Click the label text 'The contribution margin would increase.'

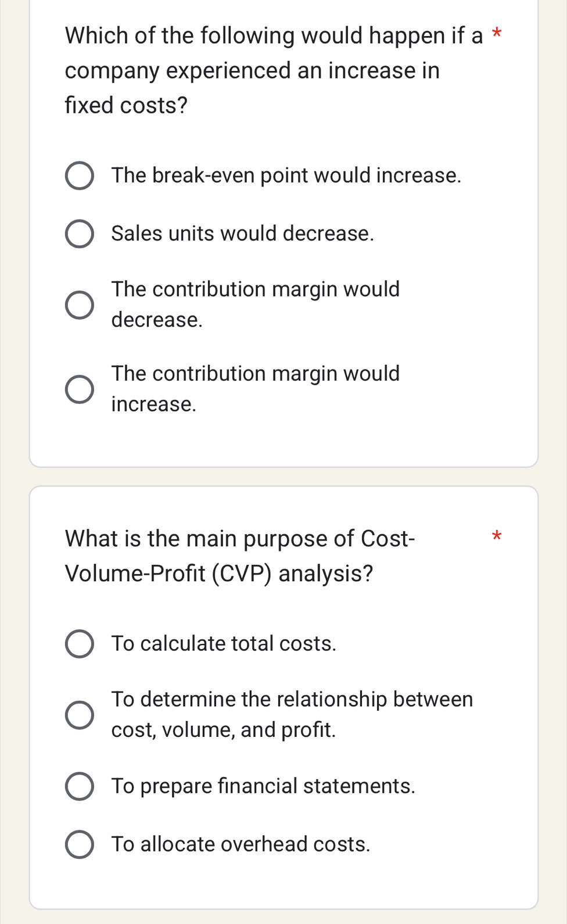[256, 388]
